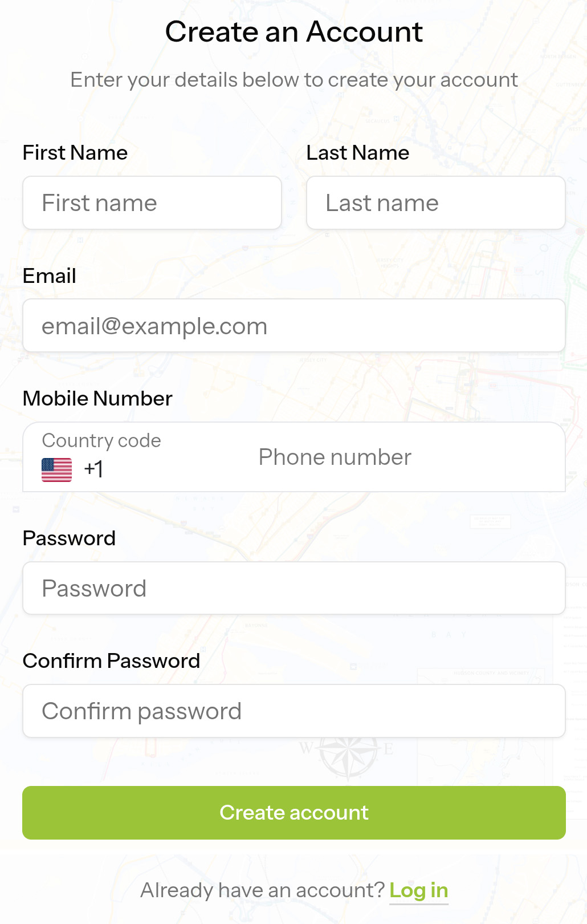Click the "Password" label above its field

(69, 538)
